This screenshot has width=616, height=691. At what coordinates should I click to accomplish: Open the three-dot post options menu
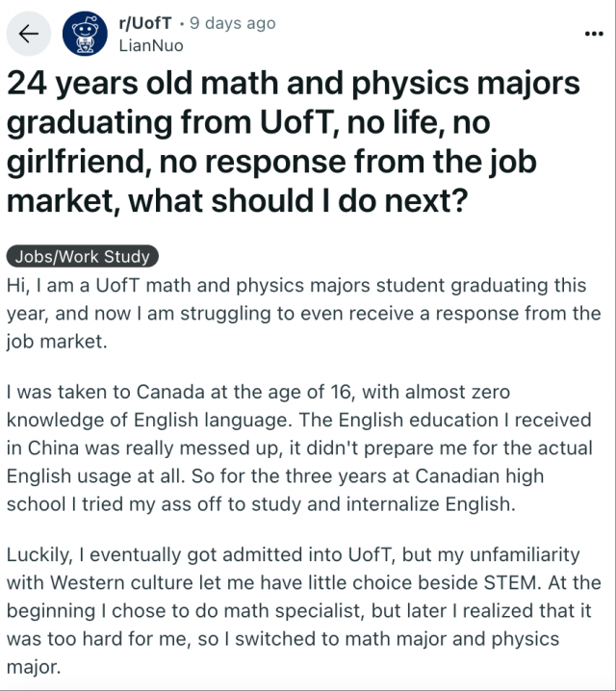coord(594,34)
